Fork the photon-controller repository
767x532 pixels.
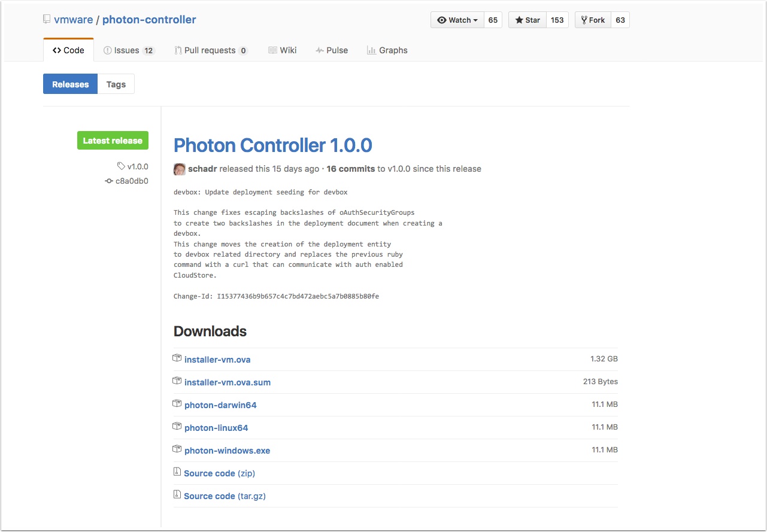[593, 20]
